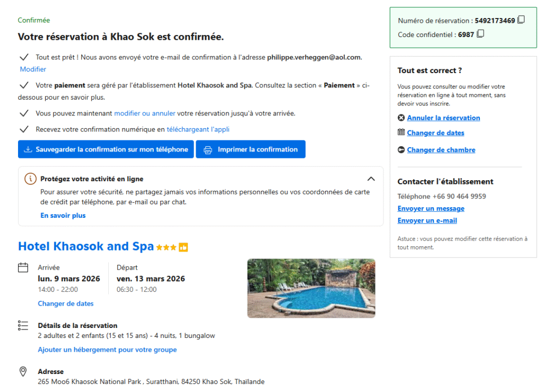Copy the confidential code 6987
This screenshot has height=392, width=543.
[x=480, y=34]
